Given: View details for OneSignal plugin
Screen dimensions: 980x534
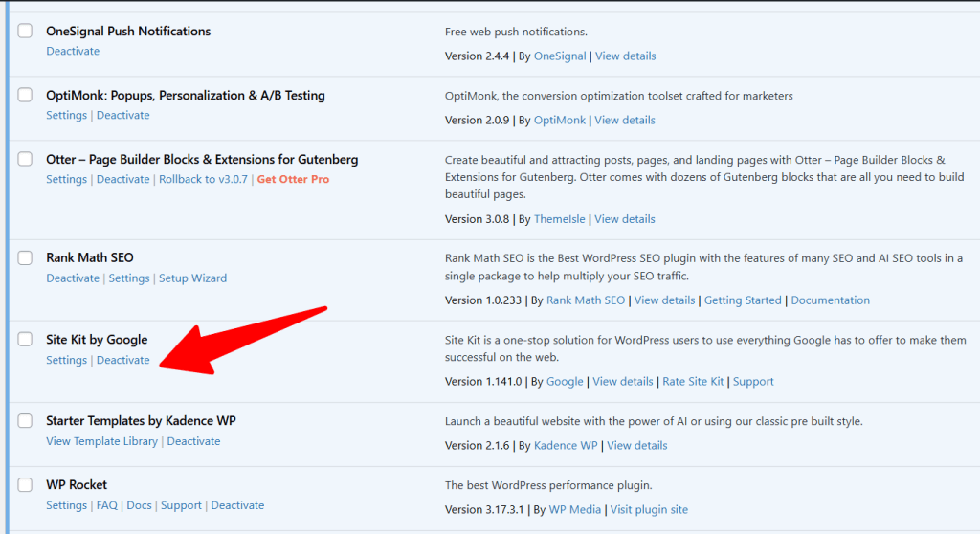Looking at the screenshot, I should (x=626, y=56).
